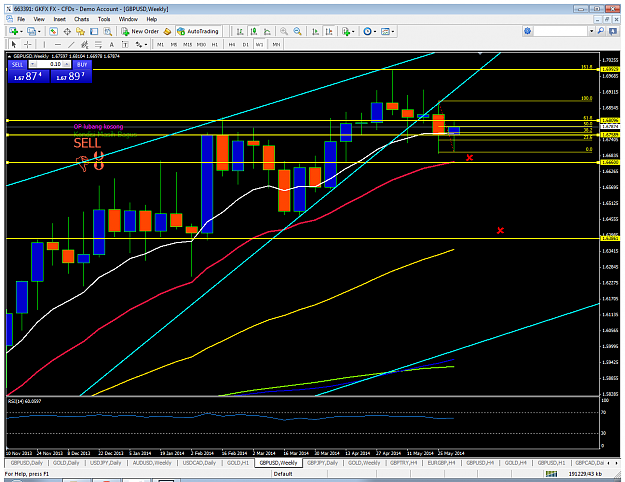The height and width of the screenshot is (482, 625).
Task: Click the New Order button
Action: pyautogui.click(x=140, y=31)
